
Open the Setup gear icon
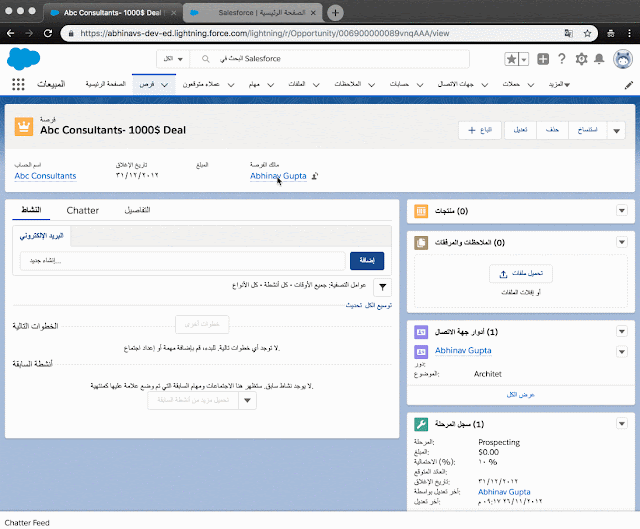pyautogui.click(x=581, y=59)
